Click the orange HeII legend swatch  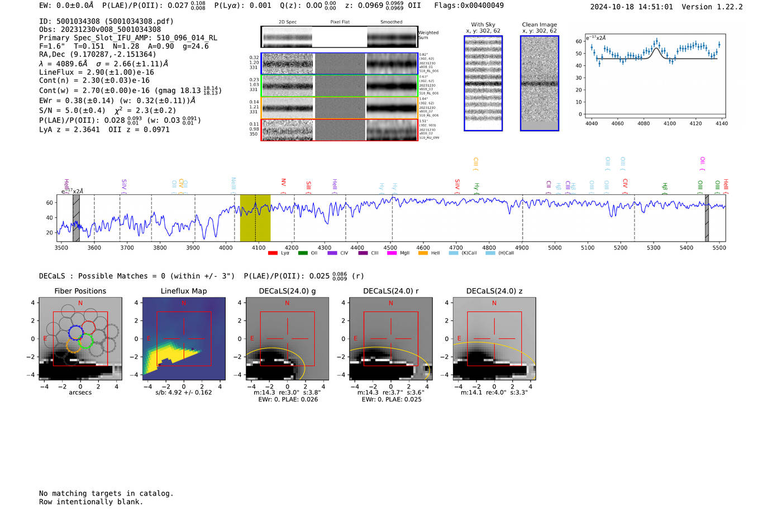coord(423,253)
